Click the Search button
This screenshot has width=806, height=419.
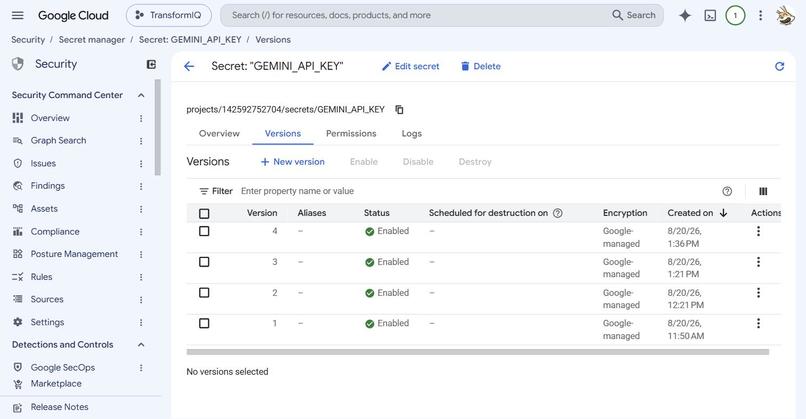point(634,15)
